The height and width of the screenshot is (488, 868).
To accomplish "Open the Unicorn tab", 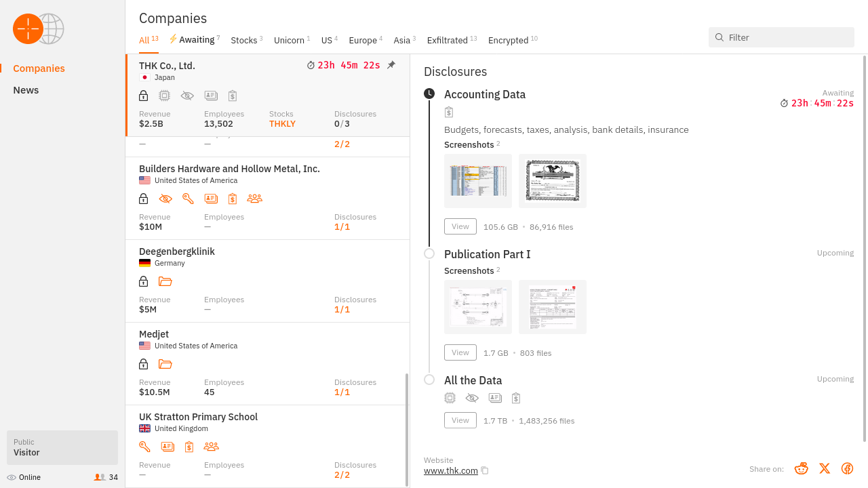I will tap(292, 40).
